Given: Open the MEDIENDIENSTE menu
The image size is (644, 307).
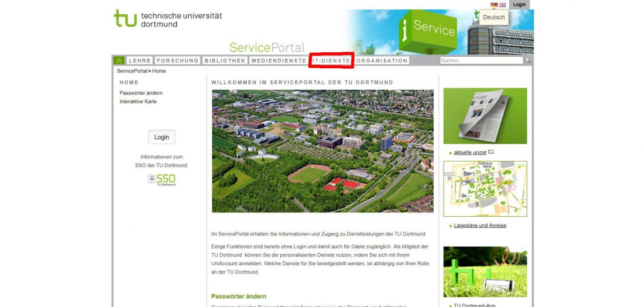Looking at the screenshot, I should 279,61.
